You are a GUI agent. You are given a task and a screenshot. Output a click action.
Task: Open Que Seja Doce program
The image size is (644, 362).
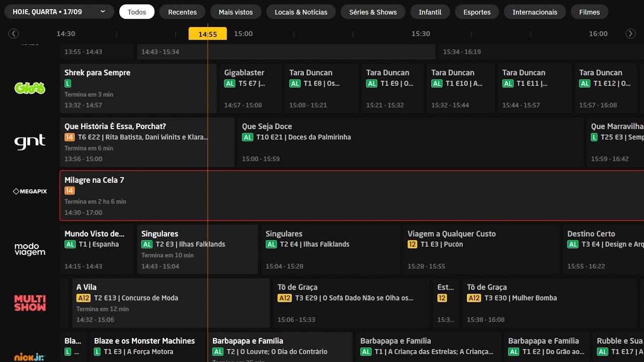(411, 142)
